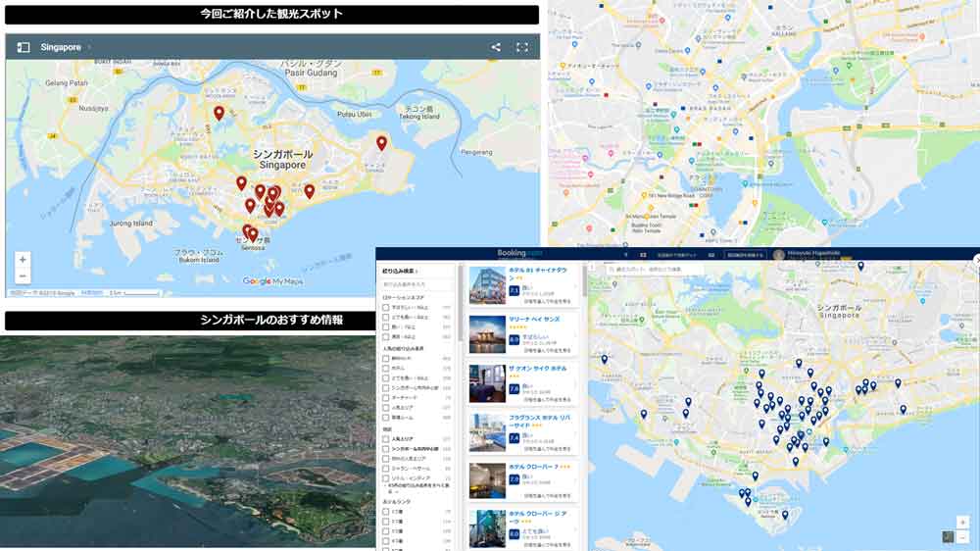Click the filter keyword input field
This screenshot has width=980, height=551.
[x=416, y=284]
